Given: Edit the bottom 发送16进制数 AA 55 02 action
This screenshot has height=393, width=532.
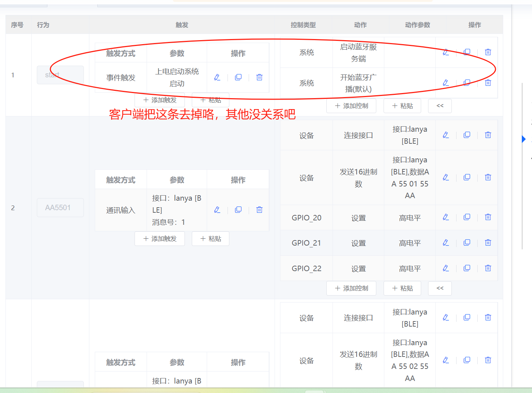Looking at the screenshot, I should pyautogui.click(x=446, y=360).
